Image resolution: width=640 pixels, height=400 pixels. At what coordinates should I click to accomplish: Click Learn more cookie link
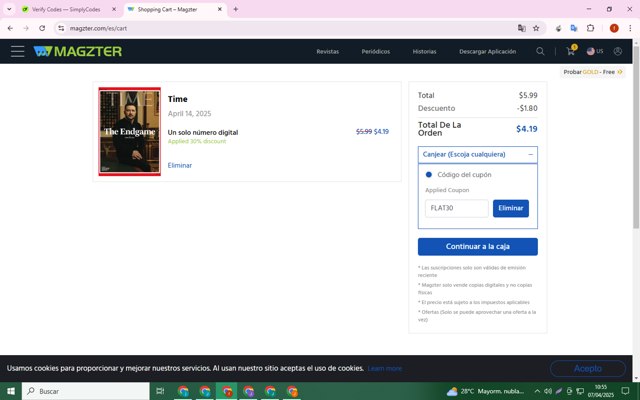[384, 369]
